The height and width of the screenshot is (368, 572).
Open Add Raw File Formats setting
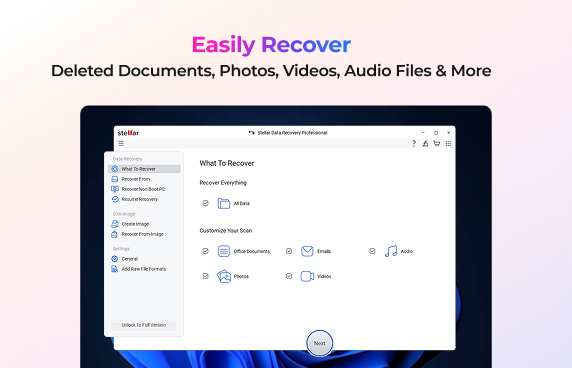coord(144,269)
